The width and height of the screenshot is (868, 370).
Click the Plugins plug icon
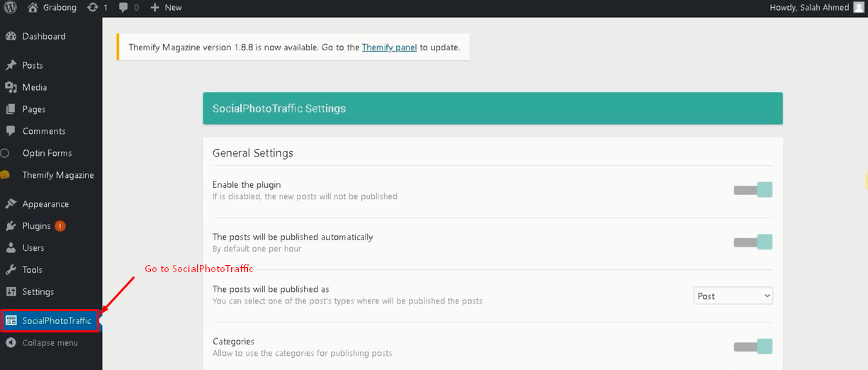tap(11, 226)
